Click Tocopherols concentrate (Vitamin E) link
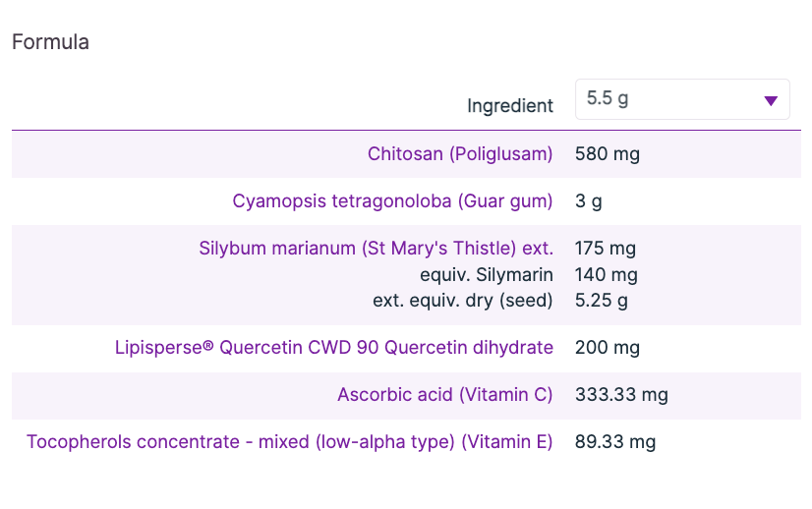Viewport: 812px width, 509px height. (x=289, y=442)
